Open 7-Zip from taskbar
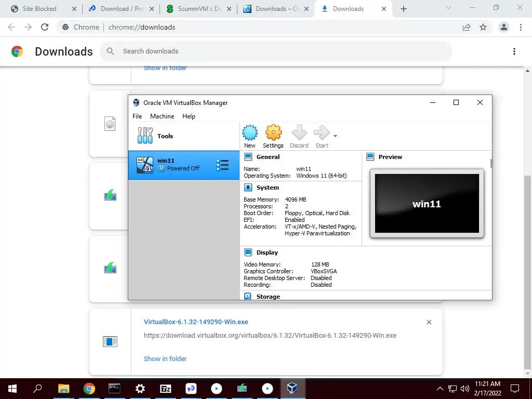532x399 pixels. pos(165,389)
